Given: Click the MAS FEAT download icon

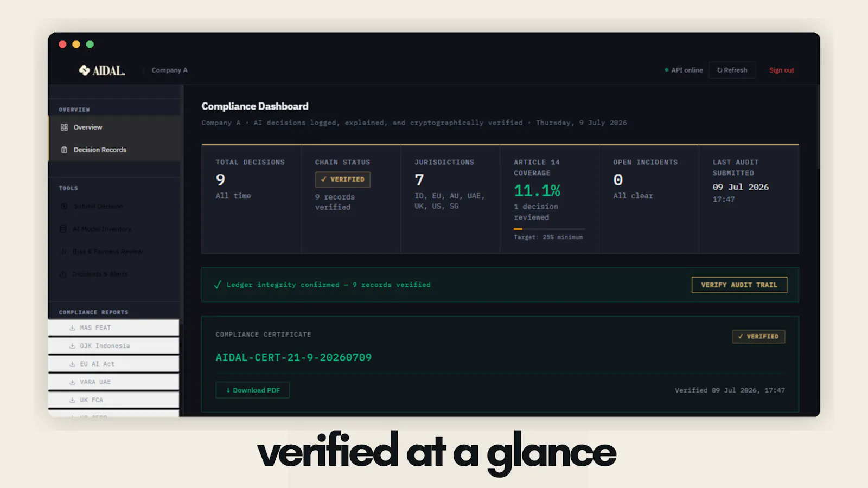Looking at the screenshot, I should click(72, 328).
